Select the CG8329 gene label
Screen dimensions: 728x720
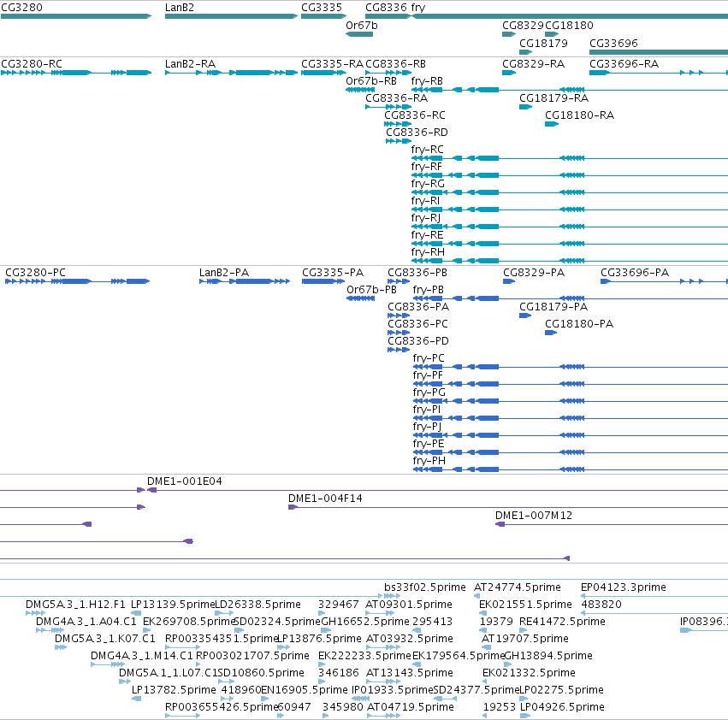523,26
